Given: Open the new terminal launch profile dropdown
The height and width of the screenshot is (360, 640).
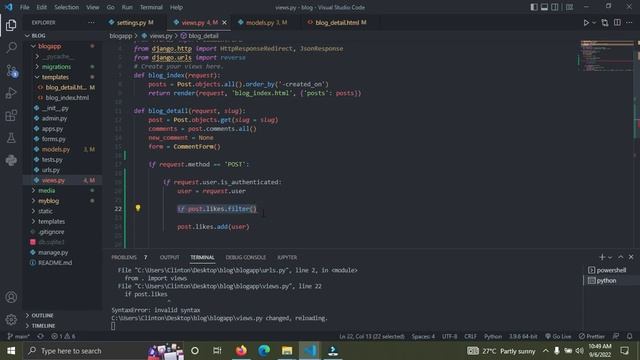Looking at the screenshot, I should point(610,257).
